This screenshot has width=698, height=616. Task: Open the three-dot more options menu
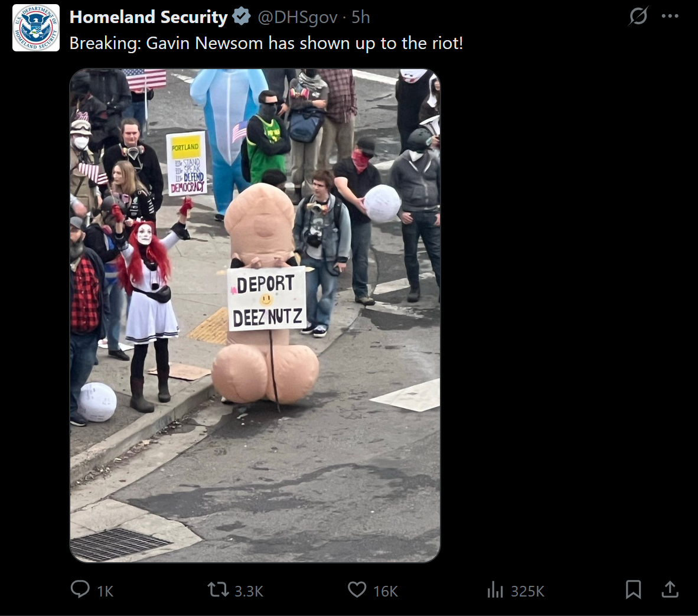[x=670, y=17]
